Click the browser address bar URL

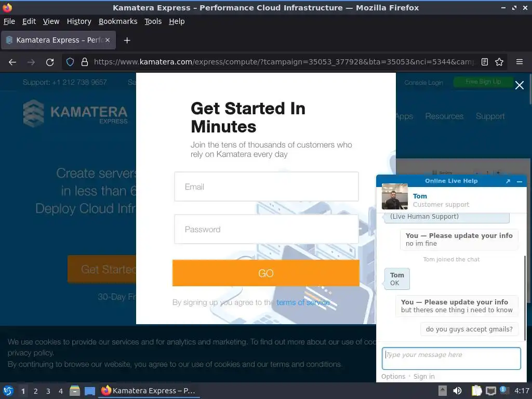[x=283, y=62]
